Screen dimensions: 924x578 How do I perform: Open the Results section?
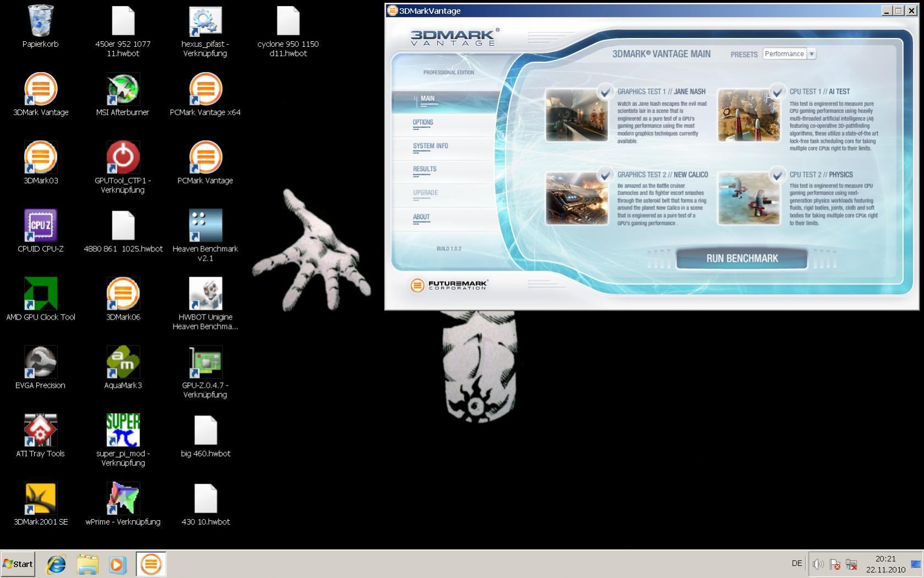(x=425, y=169)
